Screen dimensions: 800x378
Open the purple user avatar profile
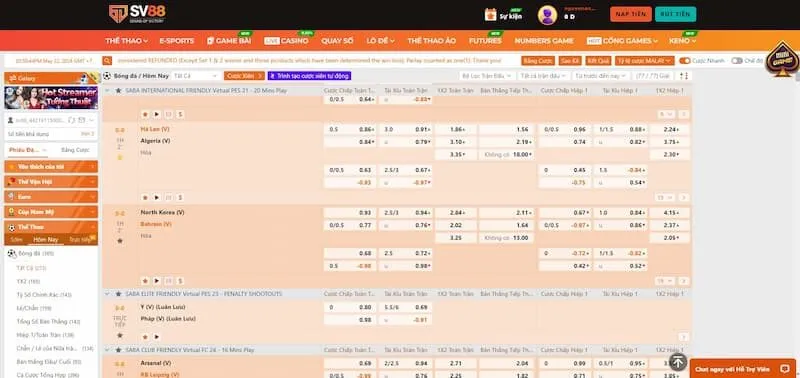click(547, 15)
